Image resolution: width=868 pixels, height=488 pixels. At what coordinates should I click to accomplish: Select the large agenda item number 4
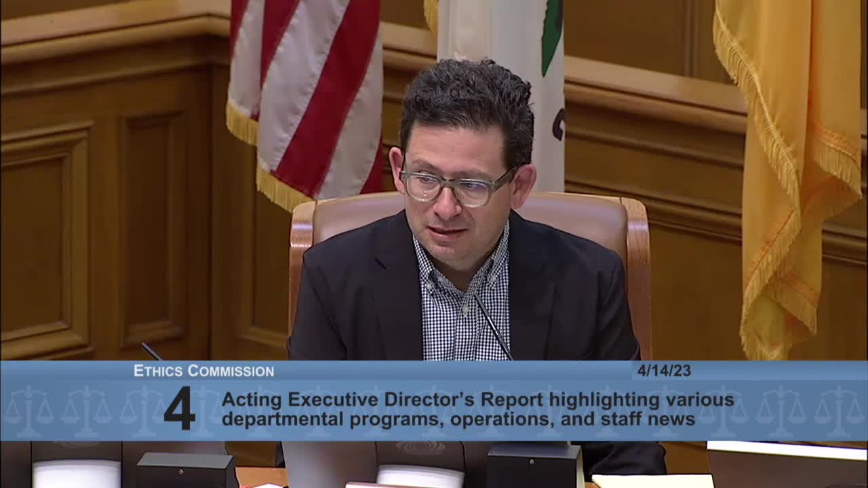pos(178,407)
